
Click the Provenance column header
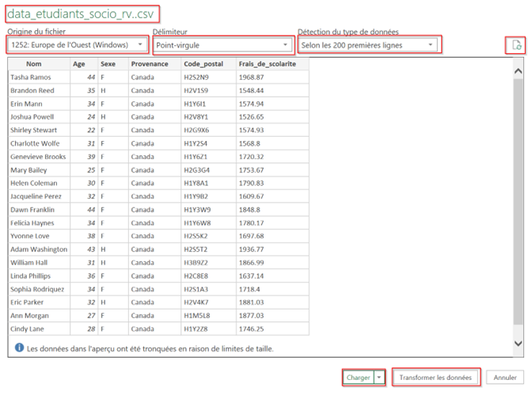[x=150, y=64]
